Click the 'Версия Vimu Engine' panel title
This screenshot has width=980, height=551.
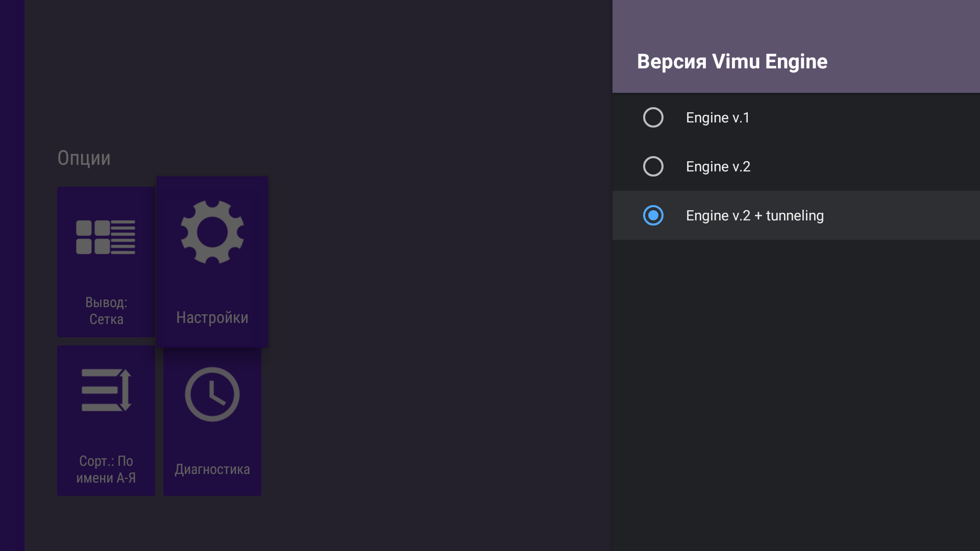[x=732, y=61]
